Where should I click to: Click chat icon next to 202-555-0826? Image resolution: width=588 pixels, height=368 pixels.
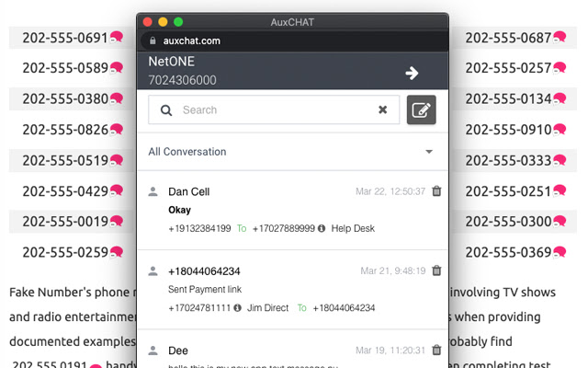117,129
